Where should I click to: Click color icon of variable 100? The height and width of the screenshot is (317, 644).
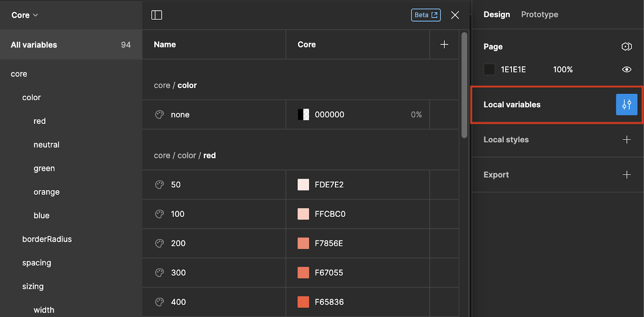tap(159, 214)
